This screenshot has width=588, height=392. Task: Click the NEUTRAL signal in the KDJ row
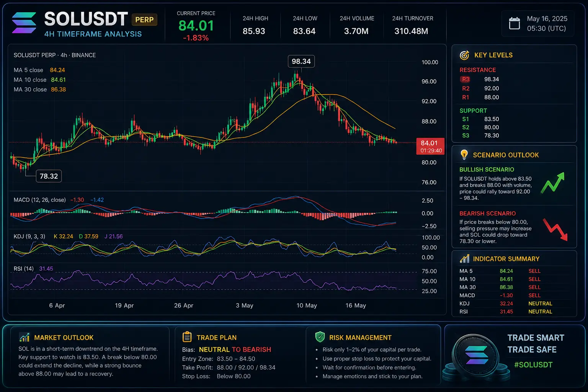coord(540,304)
